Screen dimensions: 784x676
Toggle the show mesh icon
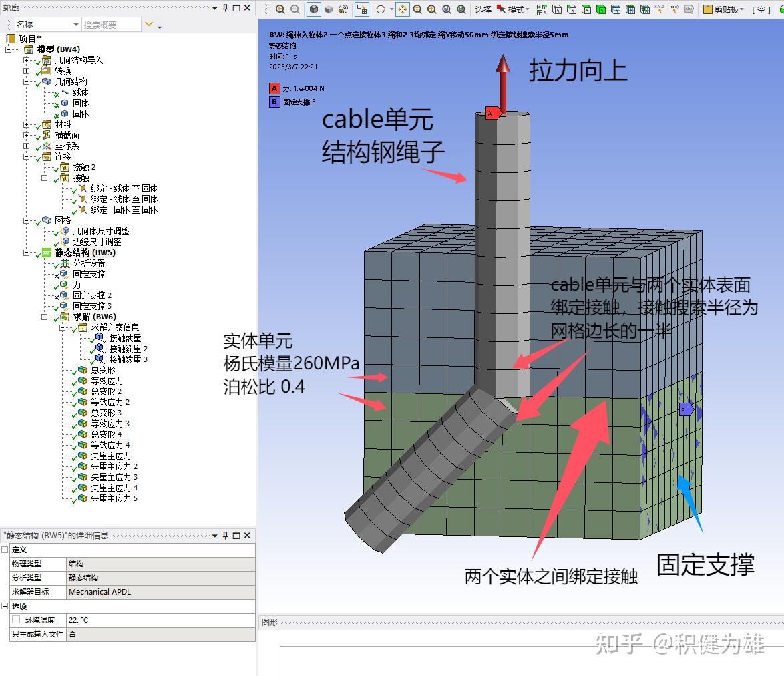pos(361,9)
